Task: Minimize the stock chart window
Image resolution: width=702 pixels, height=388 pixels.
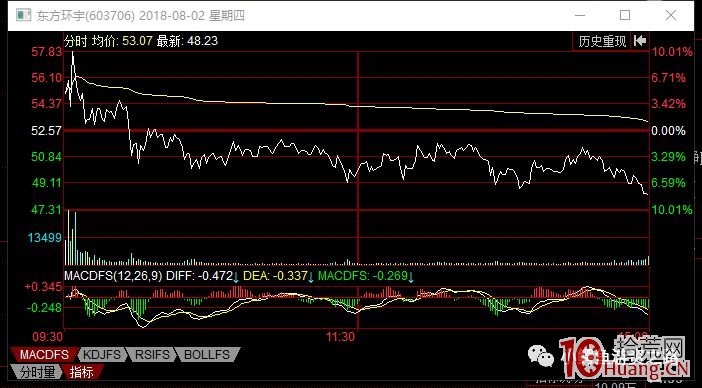Action: pos(580,15)
